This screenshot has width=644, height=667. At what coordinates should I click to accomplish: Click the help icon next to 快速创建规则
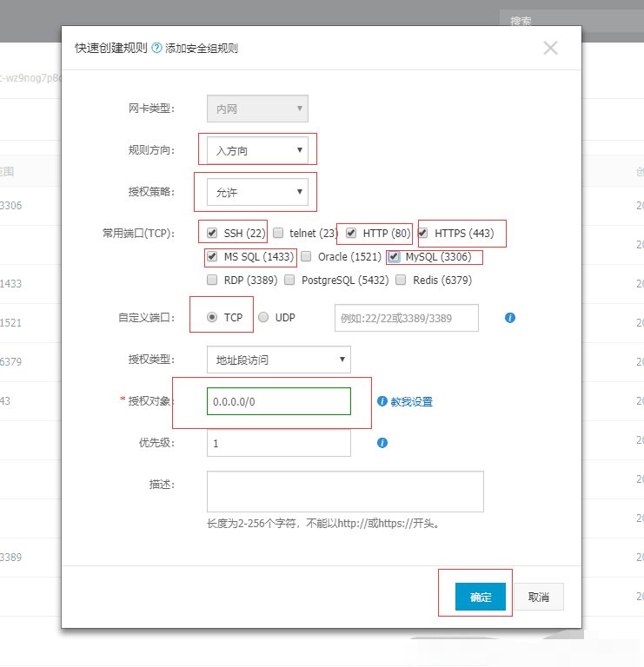(157, 49)
